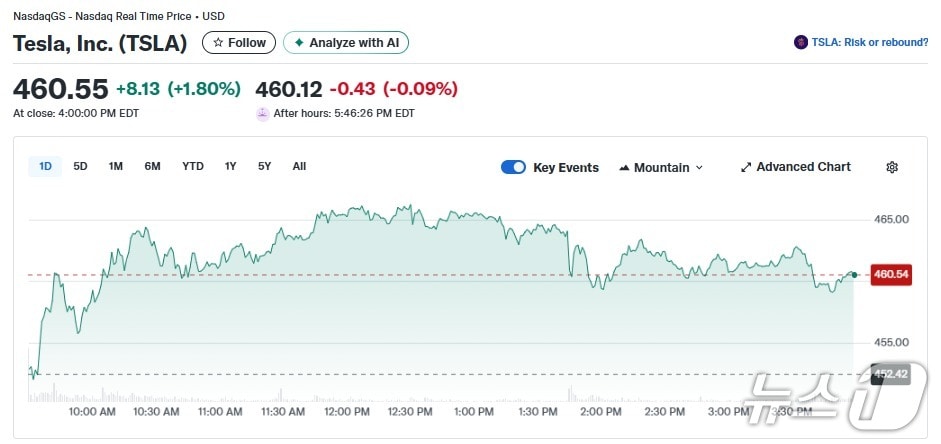Viewport: 941px width, 444px height.
Task: Open the Advanced Chart view
Action: click(x=802, y=167)
